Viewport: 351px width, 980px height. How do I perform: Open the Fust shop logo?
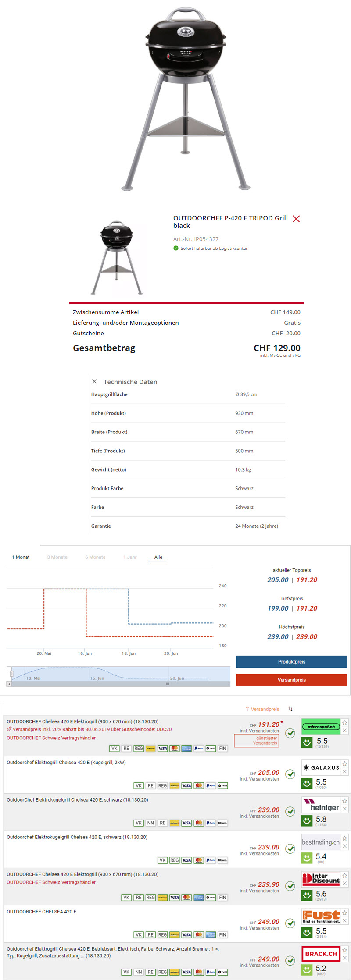pos(321,916)
